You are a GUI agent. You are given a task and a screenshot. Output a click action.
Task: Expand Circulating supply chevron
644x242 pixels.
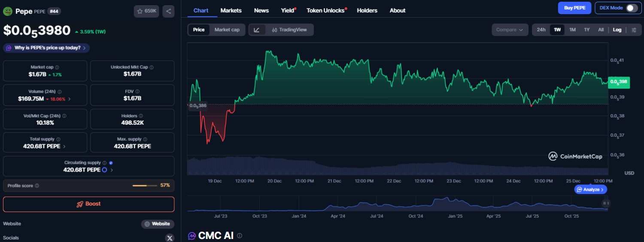click(x=112, y=170)
